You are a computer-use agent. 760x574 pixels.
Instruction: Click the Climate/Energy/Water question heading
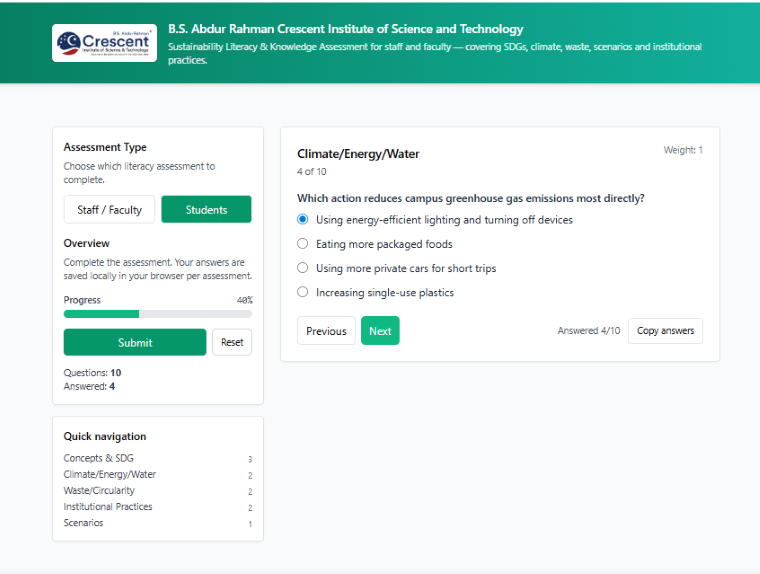pos(358,154)
